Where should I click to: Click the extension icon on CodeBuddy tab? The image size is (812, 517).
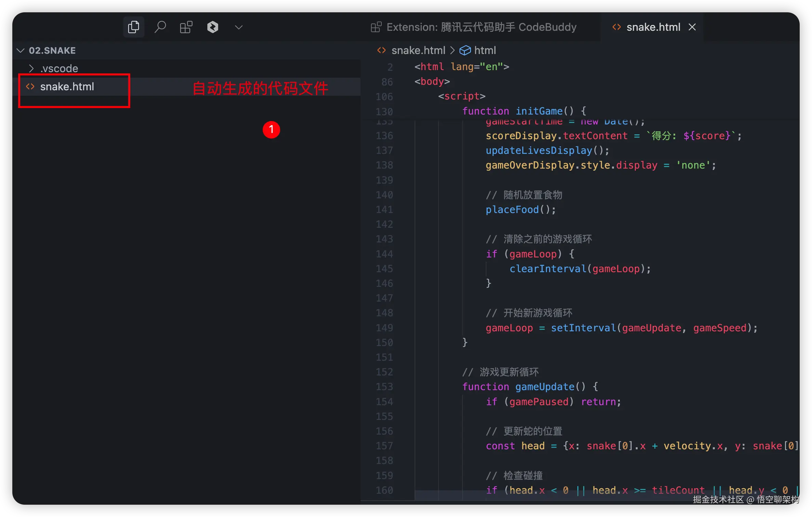pos(376,27)
